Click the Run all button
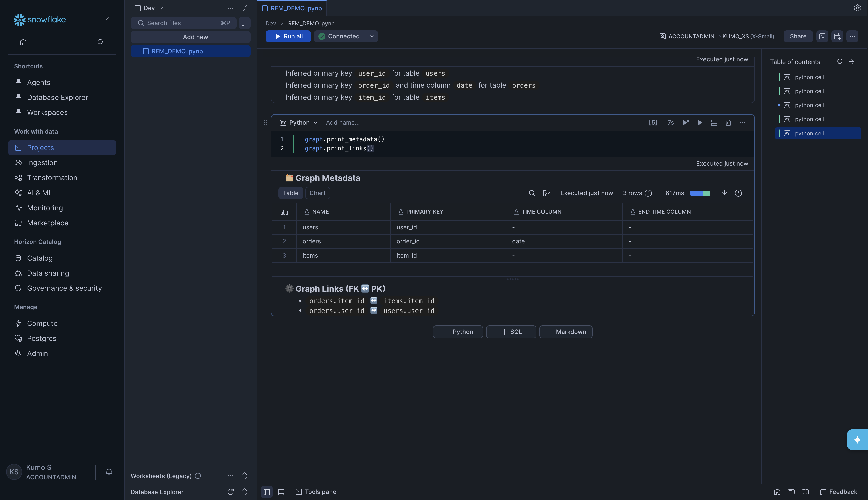This screenshot has width=868, height=500. [x=288, y=36]
